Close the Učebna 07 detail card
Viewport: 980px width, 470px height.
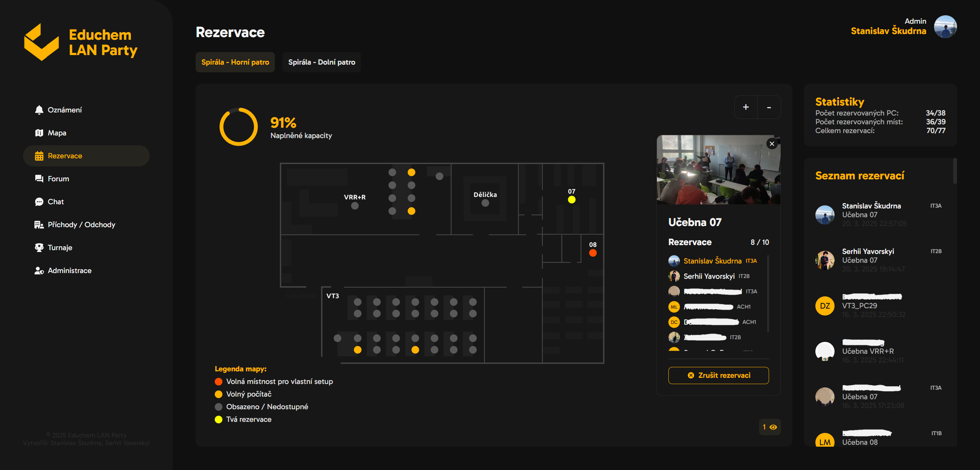(772, 144)
